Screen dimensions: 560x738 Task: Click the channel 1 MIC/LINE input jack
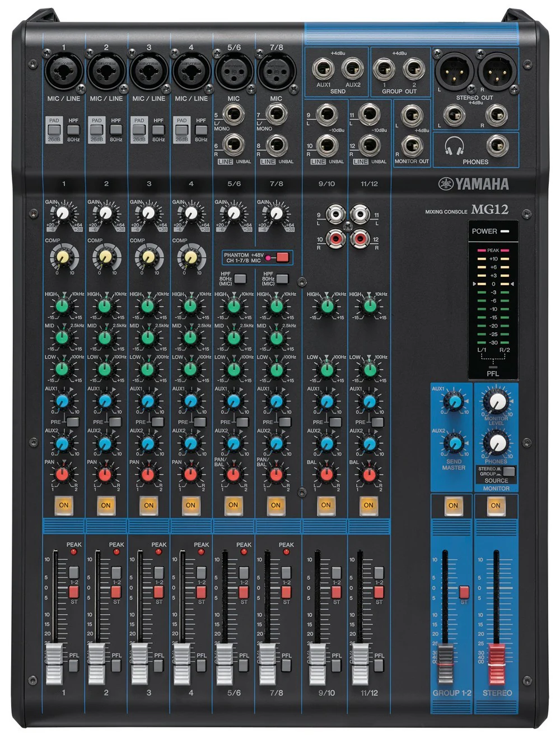63,71
